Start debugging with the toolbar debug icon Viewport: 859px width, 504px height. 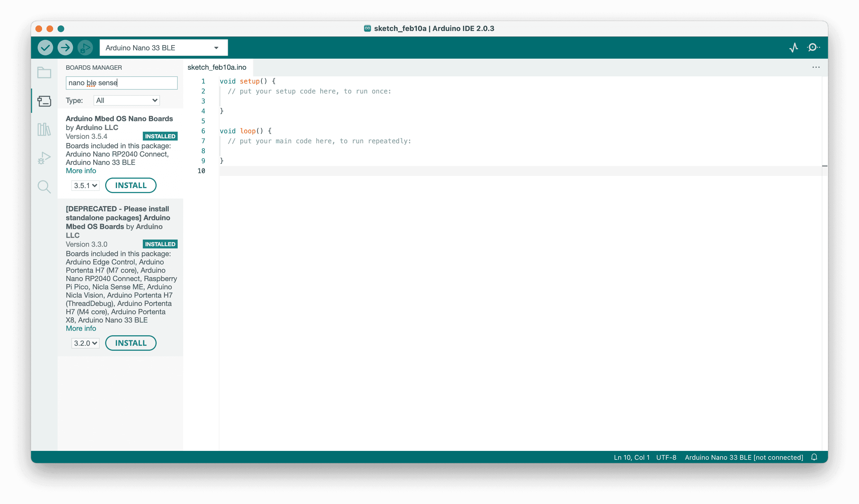point(85,48)
